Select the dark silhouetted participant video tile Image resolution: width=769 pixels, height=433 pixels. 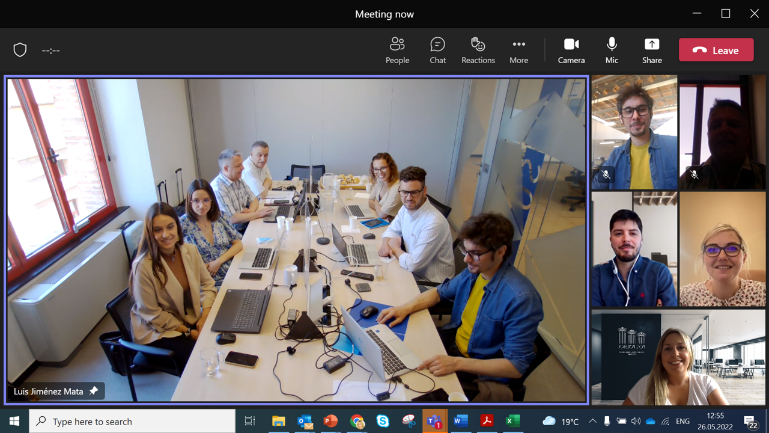pyautogui.click(x=722, y=132)
